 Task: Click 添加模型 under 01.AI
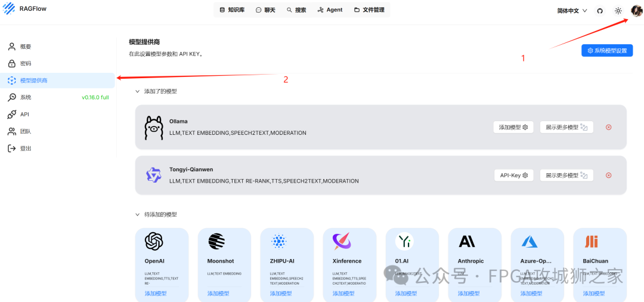(x=406, y=294)
